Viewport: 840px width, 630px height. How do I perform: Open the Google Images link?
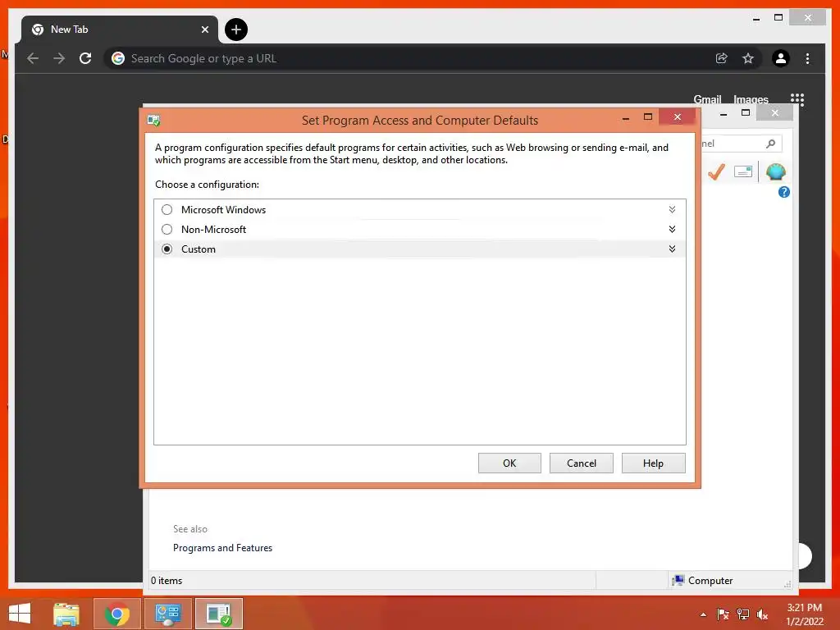pyautogui.click(x=751, y=99)
